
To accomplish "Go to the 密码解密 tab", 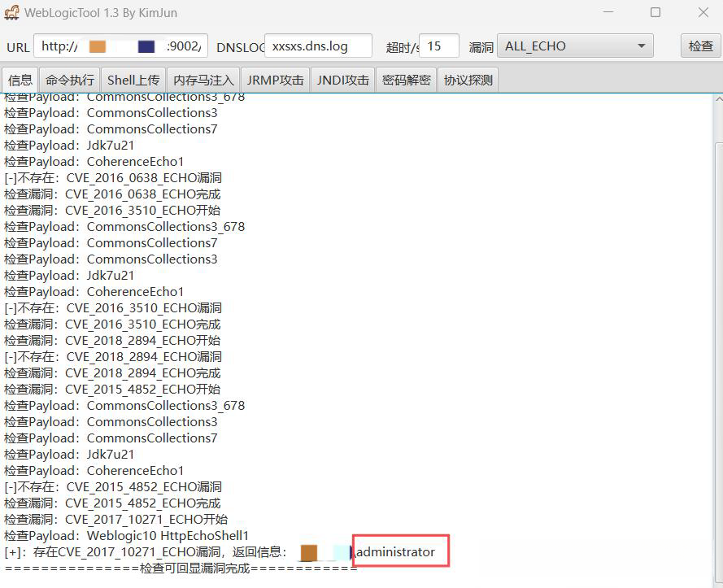I will 406,81.
